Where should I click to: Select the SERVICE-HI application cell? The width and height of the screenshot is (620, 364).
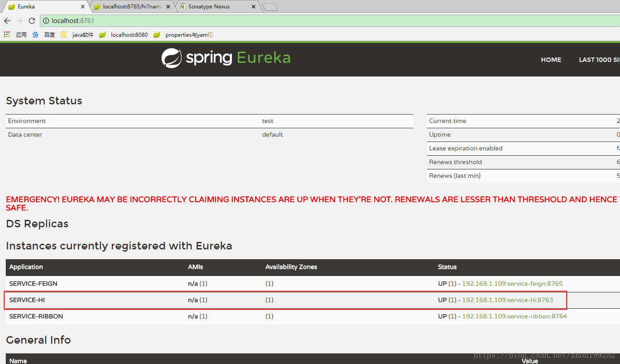27,300
